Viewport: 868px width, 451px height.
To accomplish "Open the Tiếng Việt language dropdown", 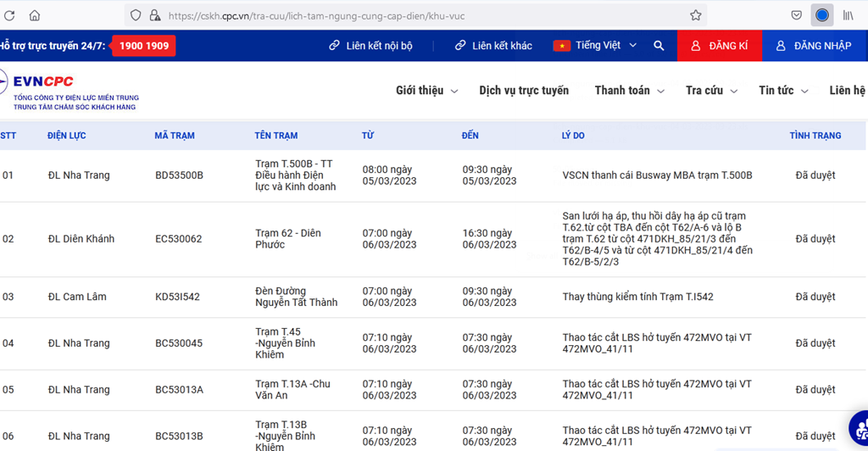I will coord(595,46).
